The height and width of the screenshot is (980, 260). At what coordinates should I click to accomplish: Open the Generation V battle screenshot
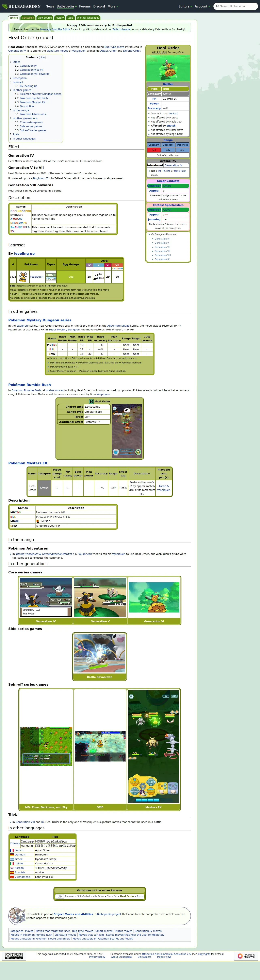tap(100, 597)
